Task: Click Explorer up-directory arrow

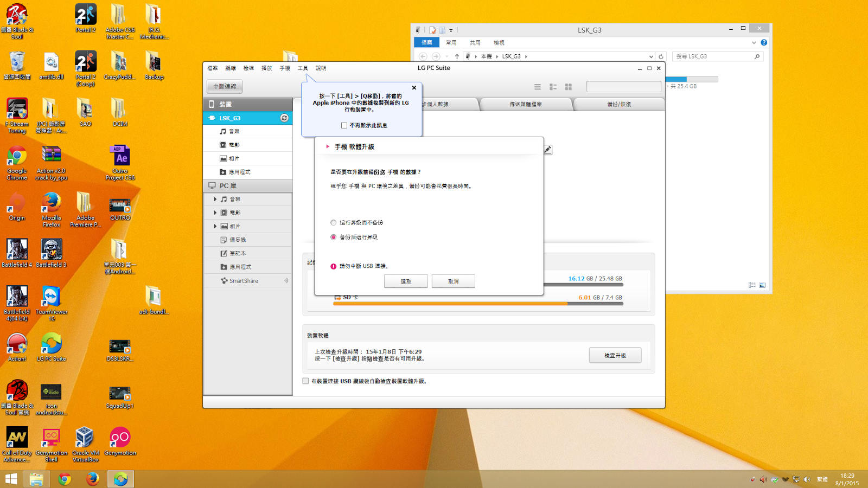Action: (x=457, y=56)
